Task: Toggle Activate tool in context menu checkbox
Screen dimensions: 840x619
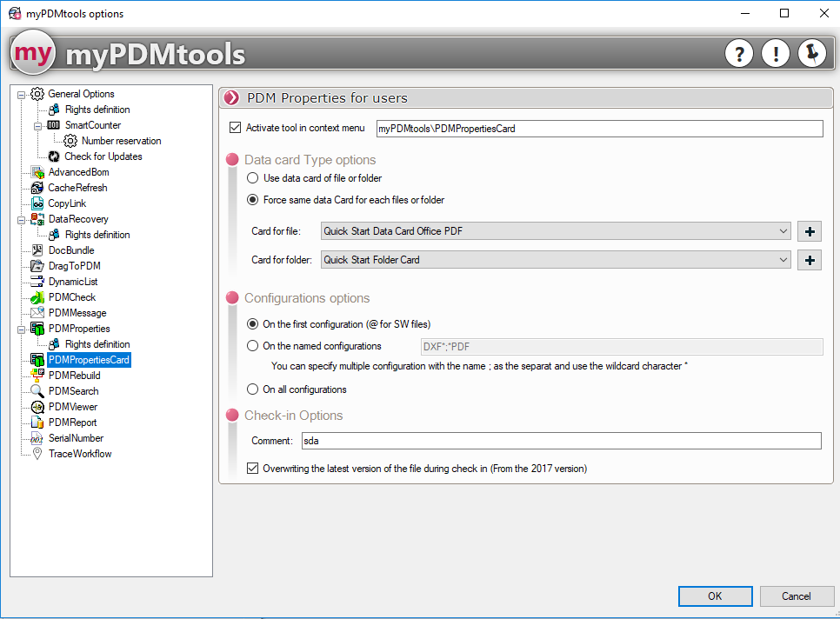Action: [235, 128]
